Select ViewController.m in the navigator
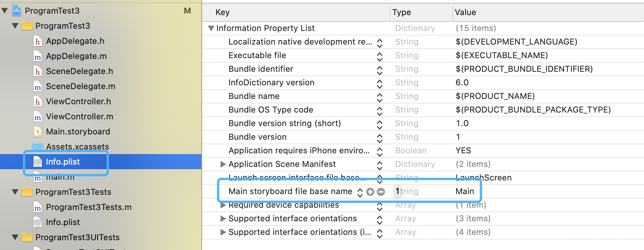644x250 pixels. [x=79, y=117]
